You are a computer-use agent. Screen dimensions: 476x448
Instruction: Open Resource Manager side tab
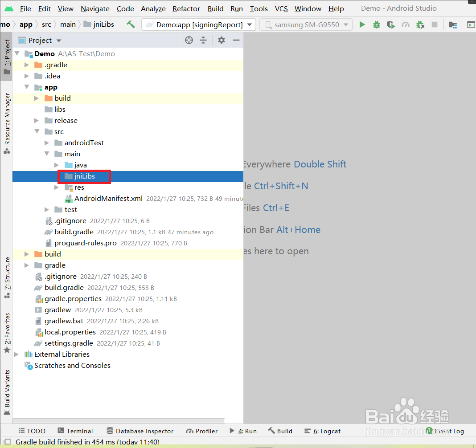(x=7, y=123)
